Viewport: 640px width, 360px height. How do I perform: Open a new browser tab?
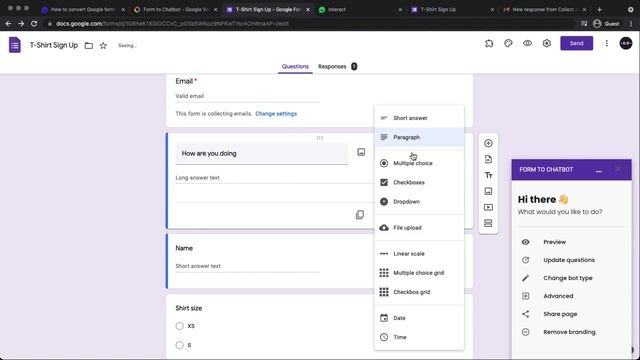point(599,9)
